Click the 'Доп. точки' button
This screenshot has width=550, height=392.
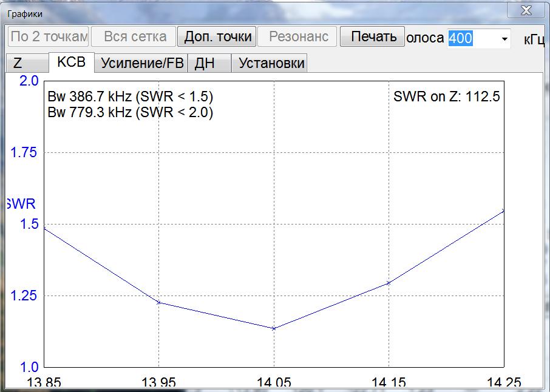point(217,36)
